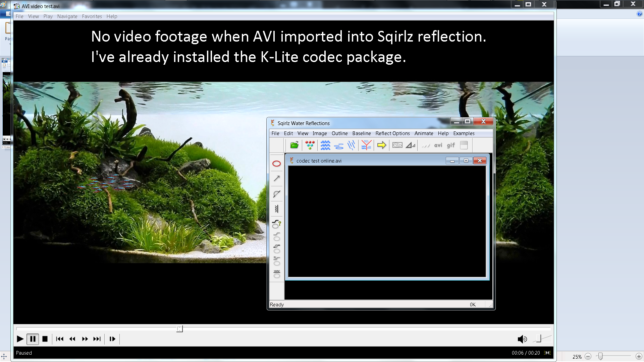Select the red ellipse outline tool

(276, 164)
